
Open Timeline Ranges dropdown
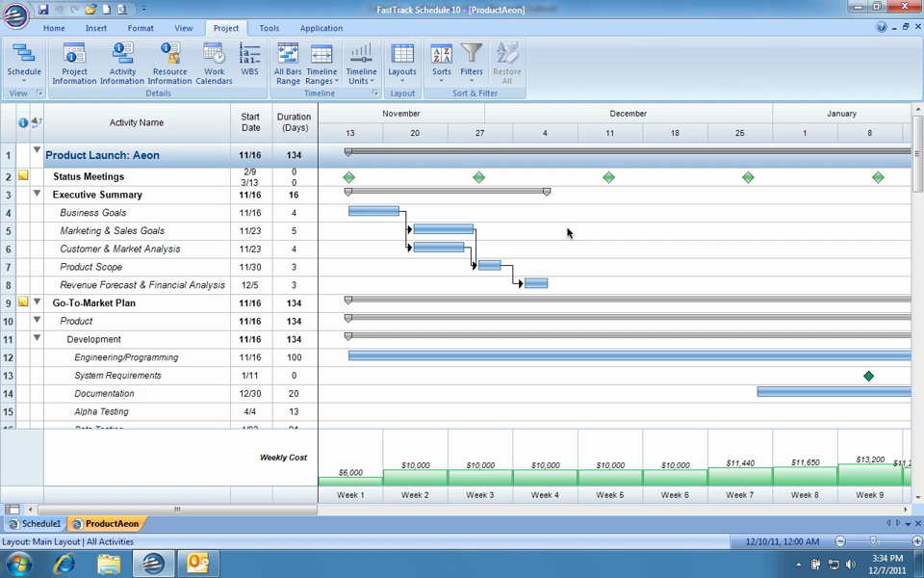point(321,63)
